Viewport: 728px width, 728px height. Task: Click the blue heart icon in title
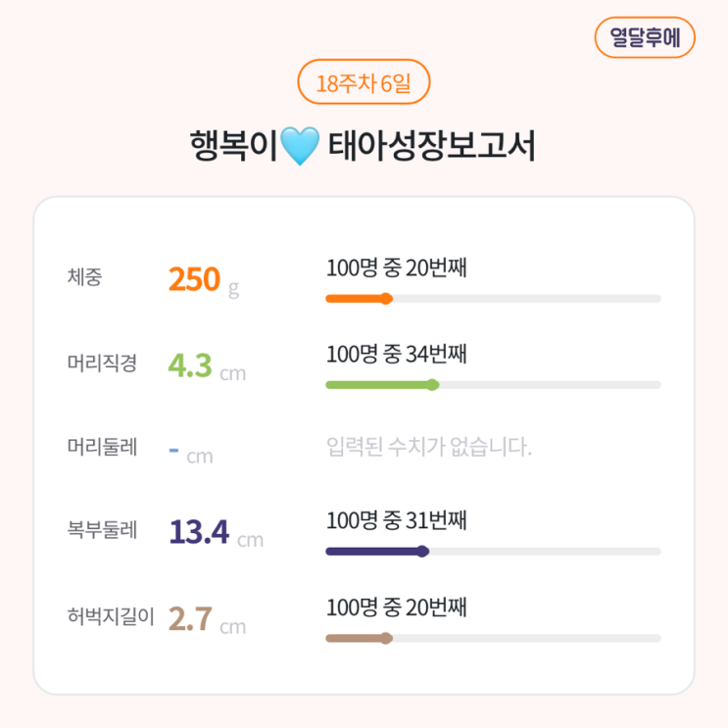[x=300, y=148]
